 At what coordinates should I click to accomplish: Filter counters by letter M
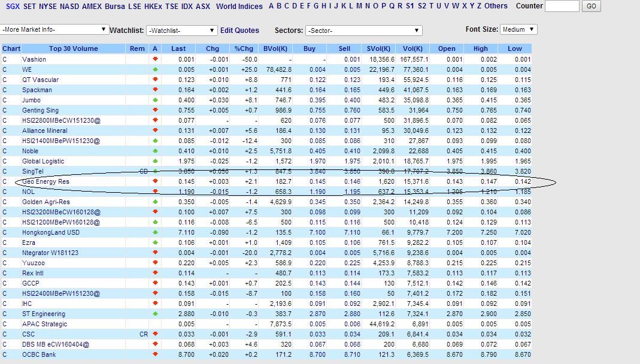click(359, 6)
